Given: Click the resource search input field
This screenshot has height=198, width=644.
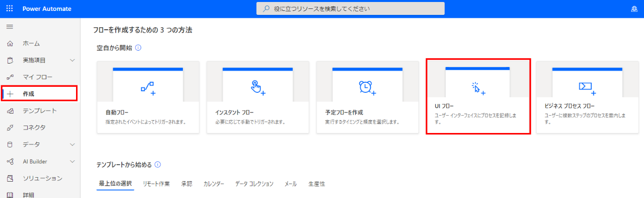Looking at the screenshot, I should click(350, 9).
